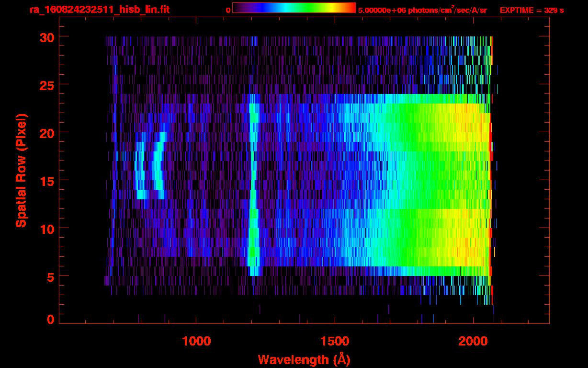Click the 1000 wavelength tick label

pos(196,341)
